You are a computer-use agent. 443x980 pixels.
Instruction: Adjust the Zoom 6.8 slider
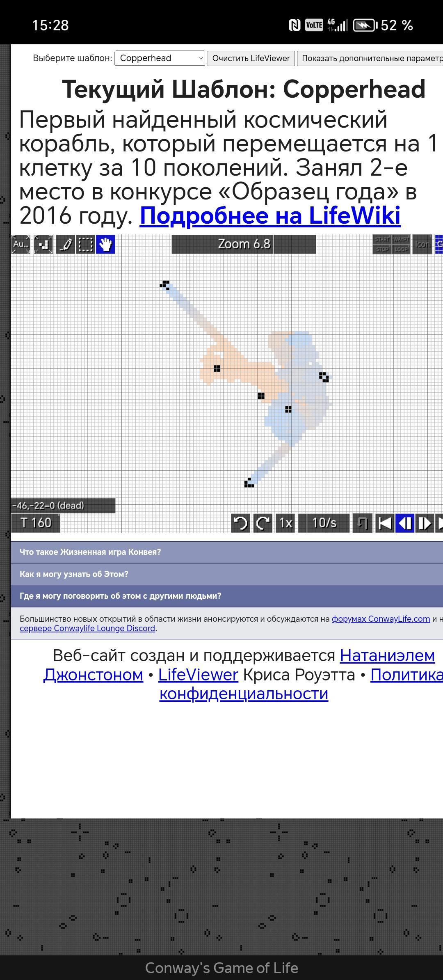[x=244, y=244]
